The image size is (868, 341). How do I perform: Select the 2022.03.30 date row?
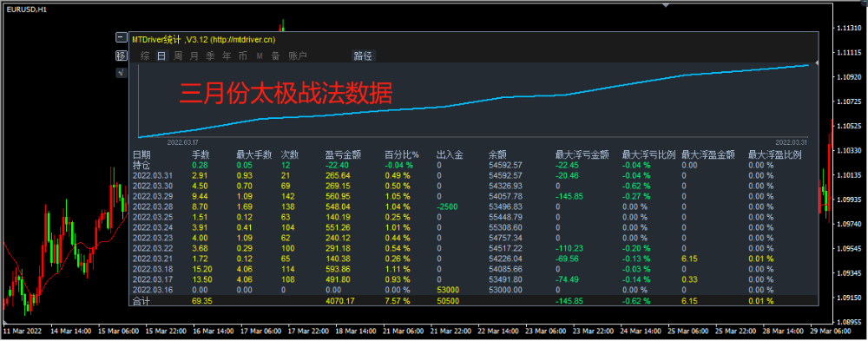152,186
